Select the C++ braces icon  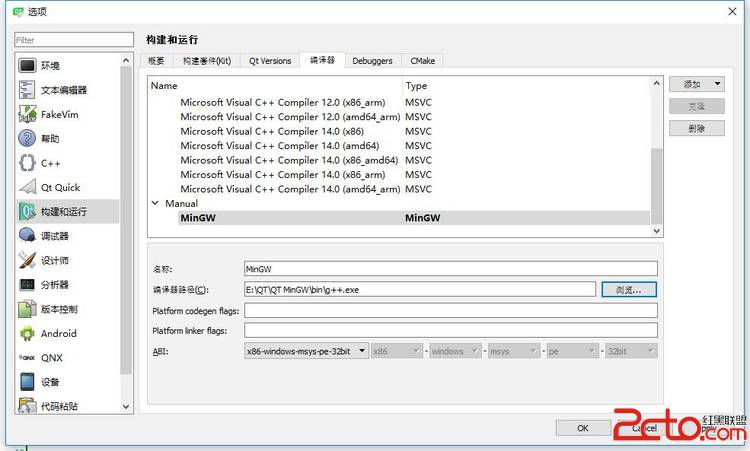pyautogui.click(x=27, y=163)
